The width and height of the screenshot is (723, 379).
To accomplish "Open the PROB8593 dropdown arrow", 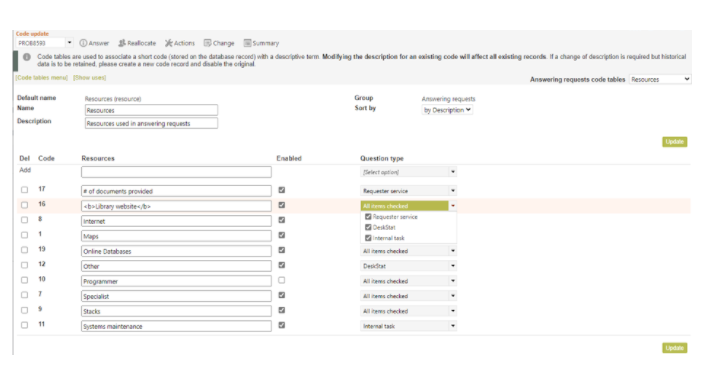I will (x=69, y=43).
